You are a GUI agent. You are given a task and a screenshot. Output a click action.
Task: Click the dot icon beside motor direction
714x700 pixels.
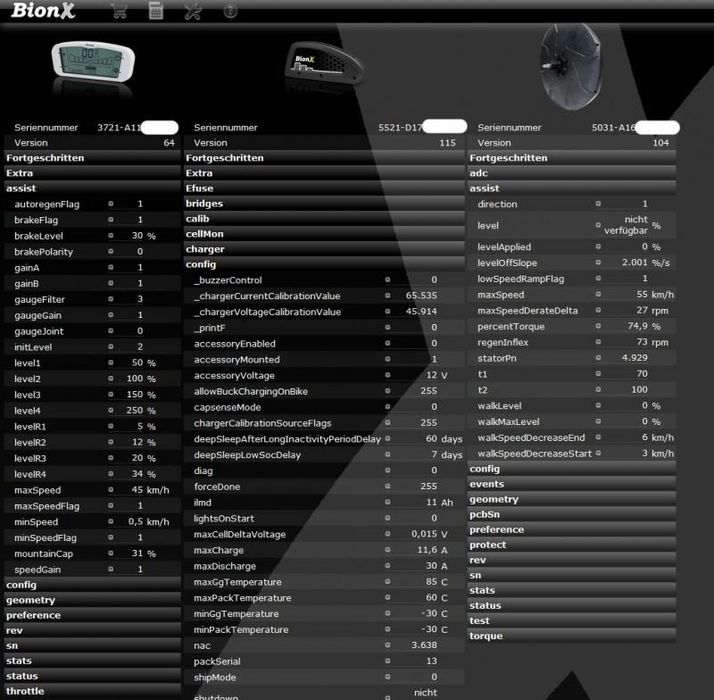(x=598, y=204)
